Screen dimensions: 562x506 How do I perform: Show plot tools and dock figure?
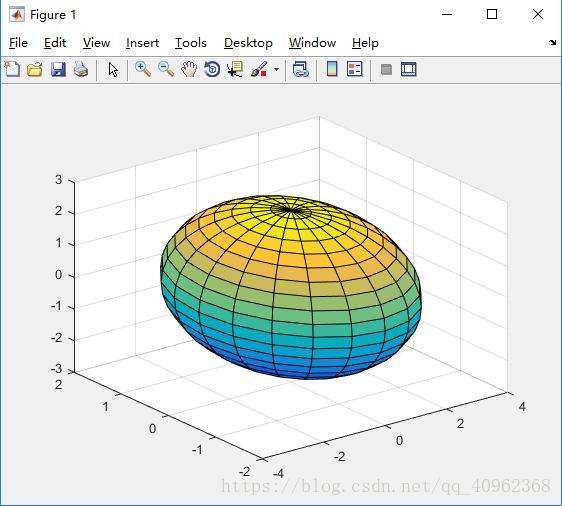point(409,69)
